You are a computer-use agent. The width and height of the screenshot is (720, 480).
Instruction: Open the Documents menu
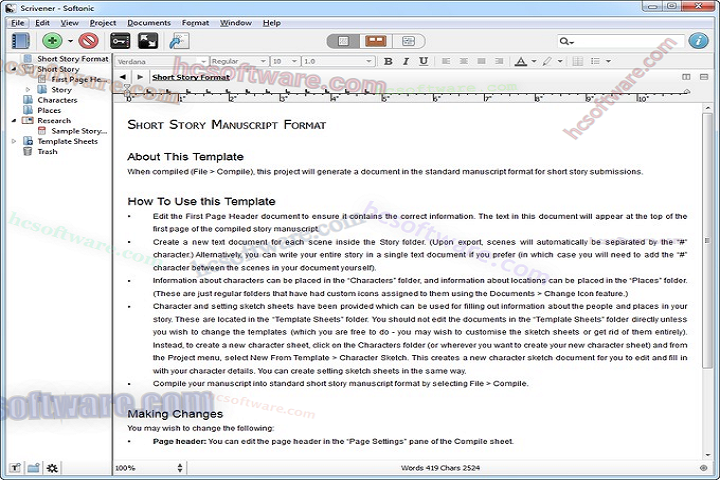149,23
